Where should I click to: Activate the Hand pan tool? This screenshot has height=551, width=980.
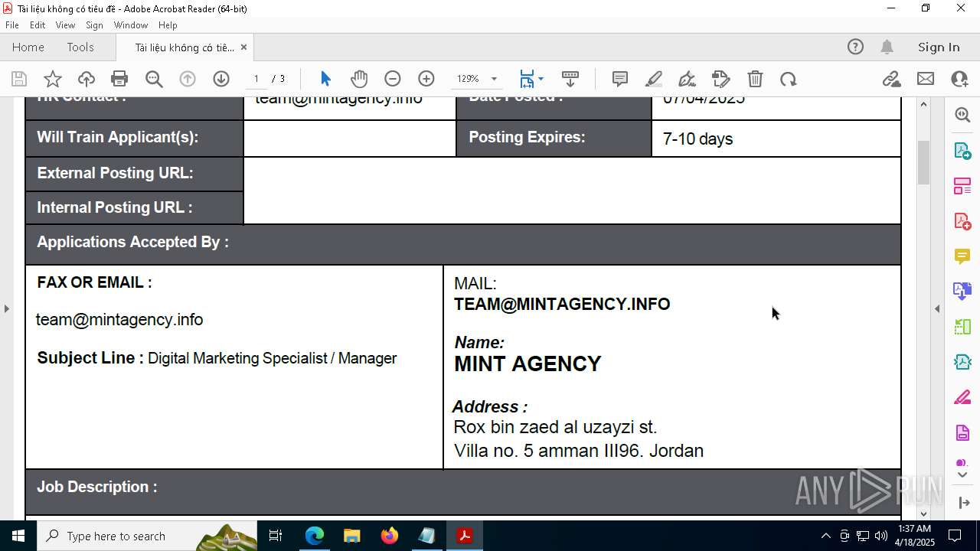359,79
